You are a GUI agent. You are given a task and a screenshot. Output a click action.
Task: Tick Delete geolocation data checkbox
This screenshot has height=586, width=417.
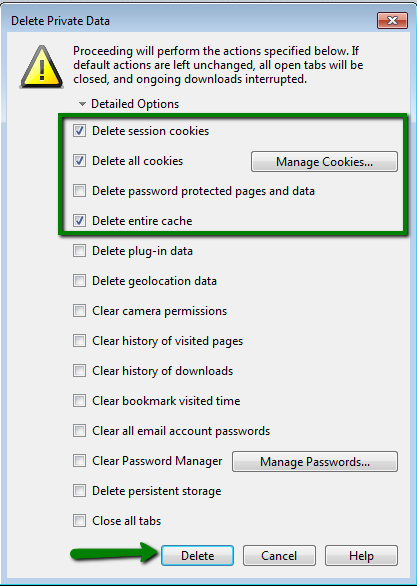coord(79,281)
